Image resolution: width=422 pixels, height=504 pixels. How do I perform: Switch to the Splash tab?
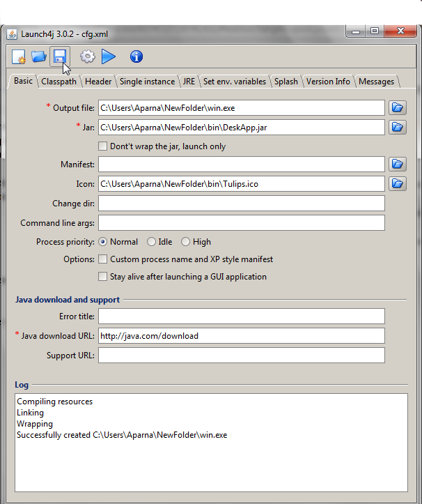click(x=286, y=82)
